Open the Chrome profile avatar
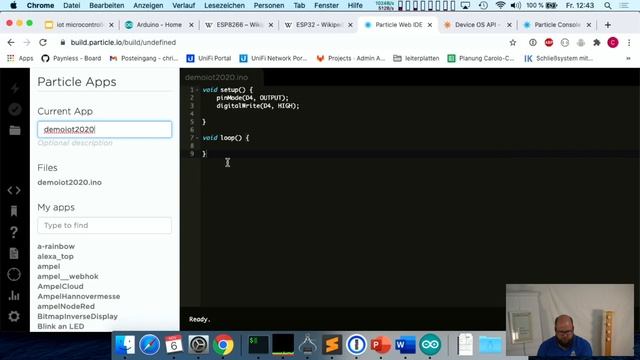 pos(613,42)
